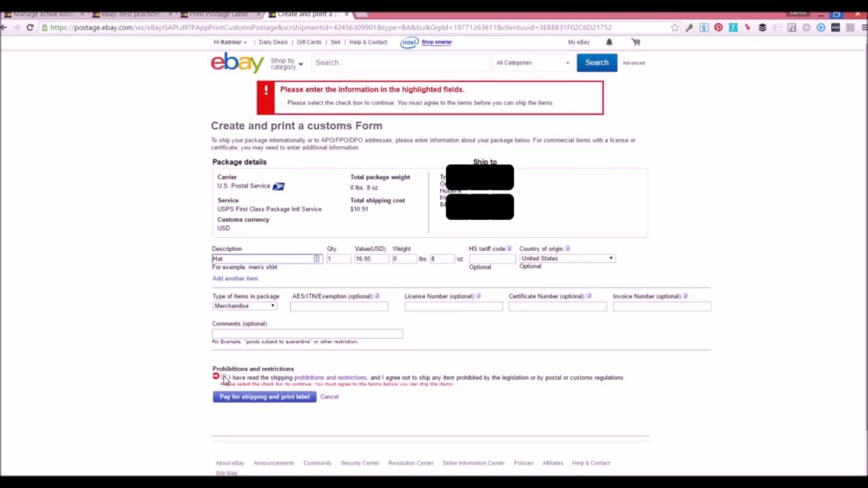Click the AES/ITN/Exemption input field
868x488 pixels.
pyautogui.click(x=339, y=306)
